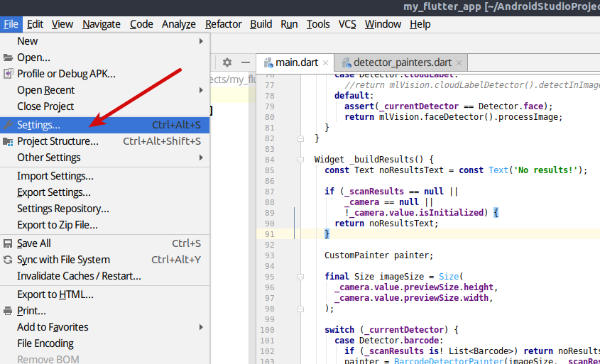This screenshot has width=600, height=364.
Task: Expand the New submenu
Action: (x=105, y=41)
